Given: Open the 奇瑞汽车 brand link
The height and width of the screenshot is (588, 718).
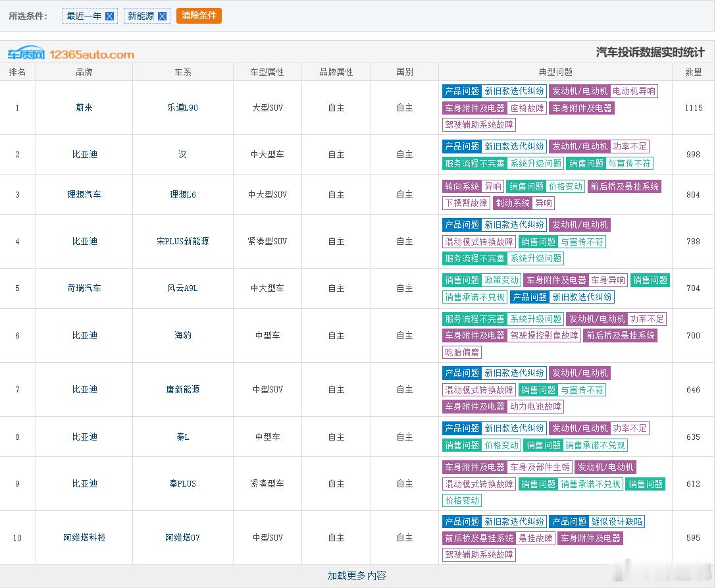Looking at the screenshot, I should pos(84,288).
